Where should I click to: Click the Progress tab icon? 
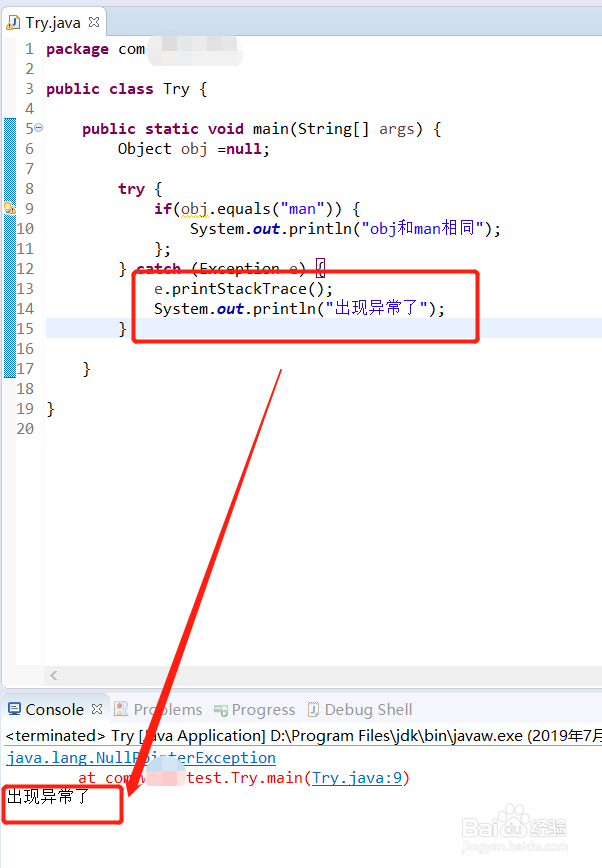pyautogui.click(x=221, y=710)
